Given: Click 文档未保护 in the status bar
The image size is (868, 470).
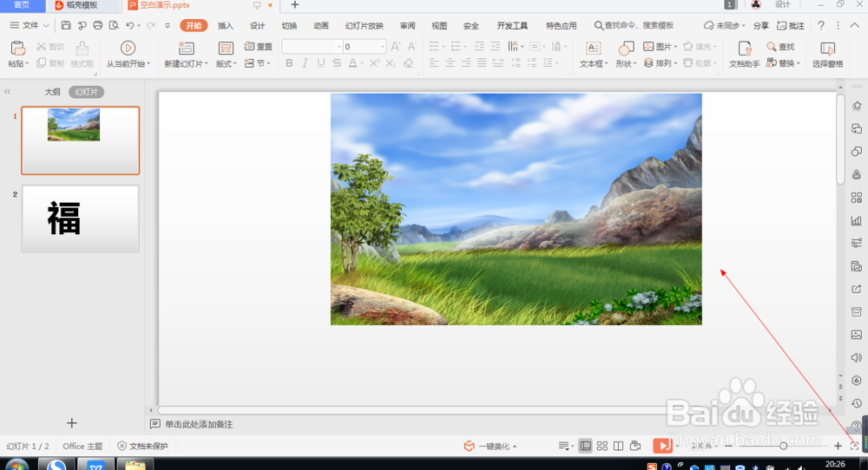Looking at the screenshot, I should click(143, 447).
